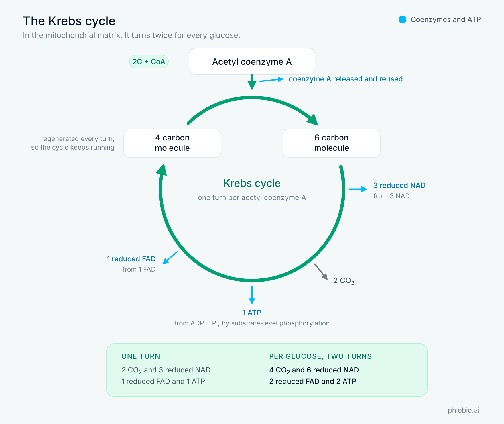Click the 'regenerated every turn' note
Image resolution: width=504 pixels, height=424 pixels.
(x=73, y=143)
